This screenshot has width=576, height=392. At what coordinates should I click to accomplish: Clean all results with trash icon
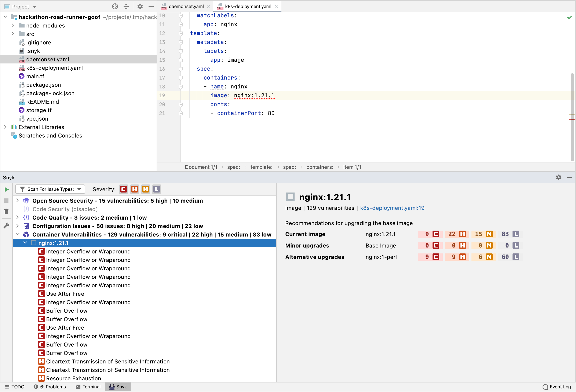pos(6,211)
